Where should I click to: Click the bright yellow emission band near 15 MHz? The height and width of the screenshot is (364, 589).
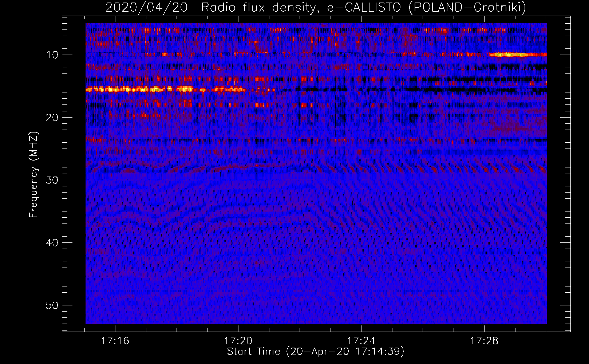pos(166,89)
